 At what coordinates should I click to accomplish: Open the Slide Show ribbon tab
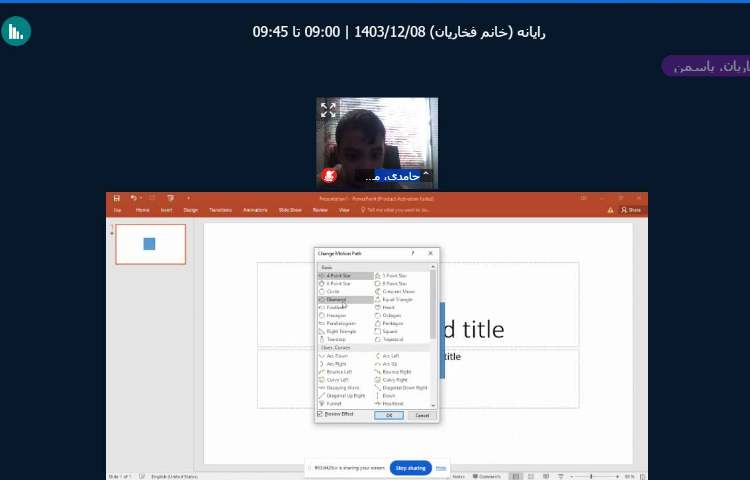click(x=290, y=210)
